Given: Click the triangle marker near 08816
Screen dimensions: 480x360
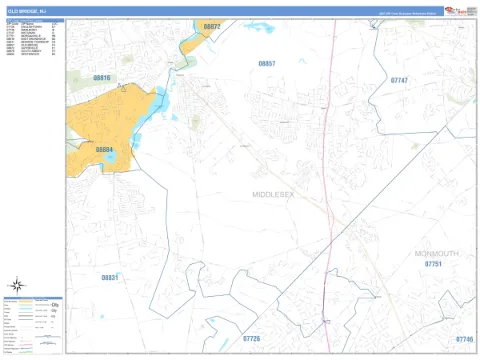Looking at the screenshot, I should (124, 89).
